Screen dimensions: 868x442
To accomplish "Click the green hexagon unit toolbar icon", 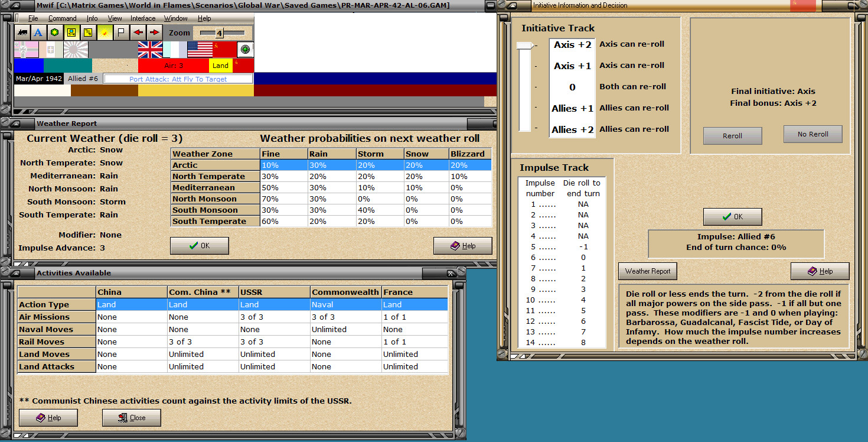I will (x=55, y=32).
